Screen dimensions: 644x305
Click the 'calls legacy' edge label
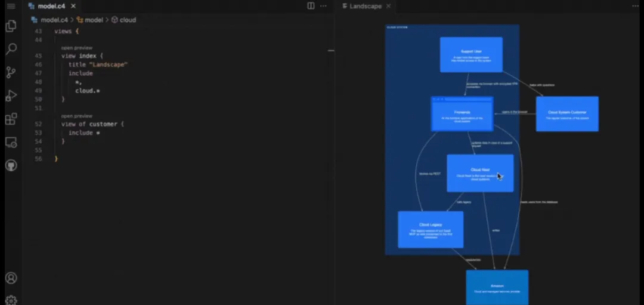(x=464, y=202)
